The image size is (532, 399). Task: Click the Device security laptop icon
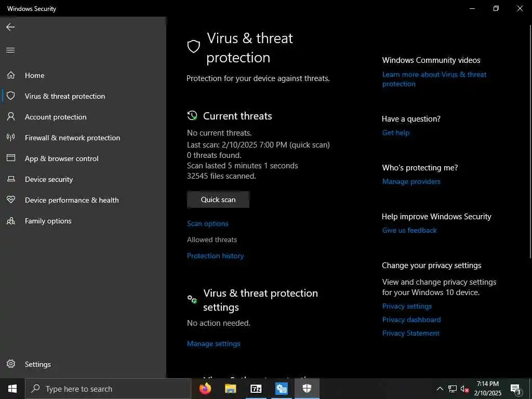point(10,179)
